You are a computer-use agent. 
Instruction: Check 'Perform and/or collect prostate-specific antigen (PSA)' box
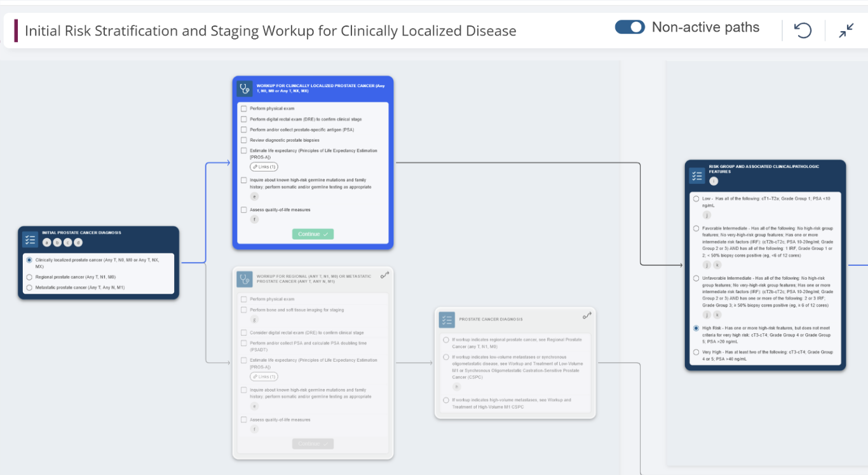pos(244,130)
